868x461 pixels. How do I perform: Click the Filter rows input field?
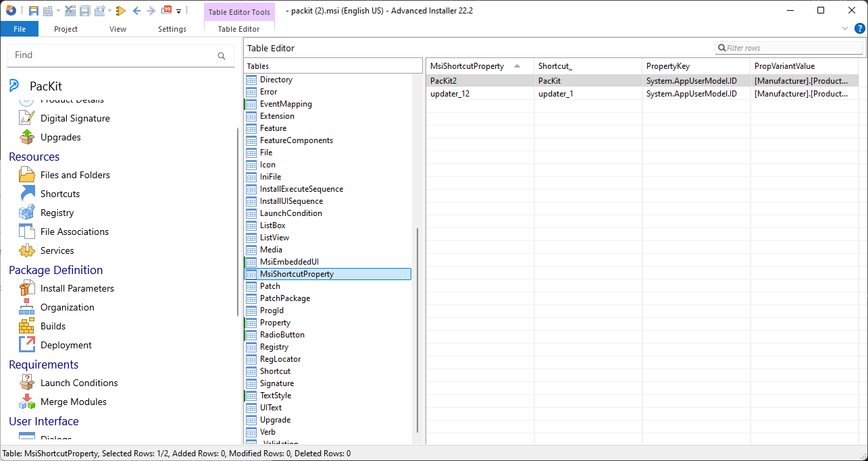(789, 48)
